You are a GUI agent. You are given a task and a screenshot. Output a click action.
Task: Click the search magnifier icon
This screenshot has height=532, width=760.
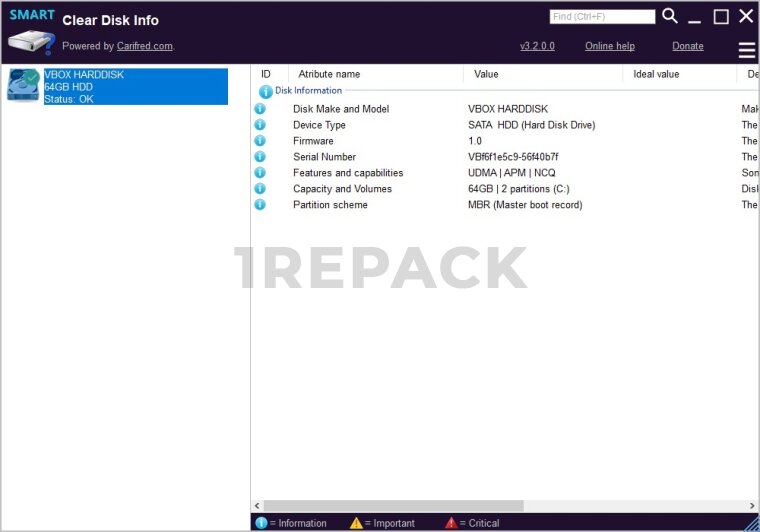[670, 16]
